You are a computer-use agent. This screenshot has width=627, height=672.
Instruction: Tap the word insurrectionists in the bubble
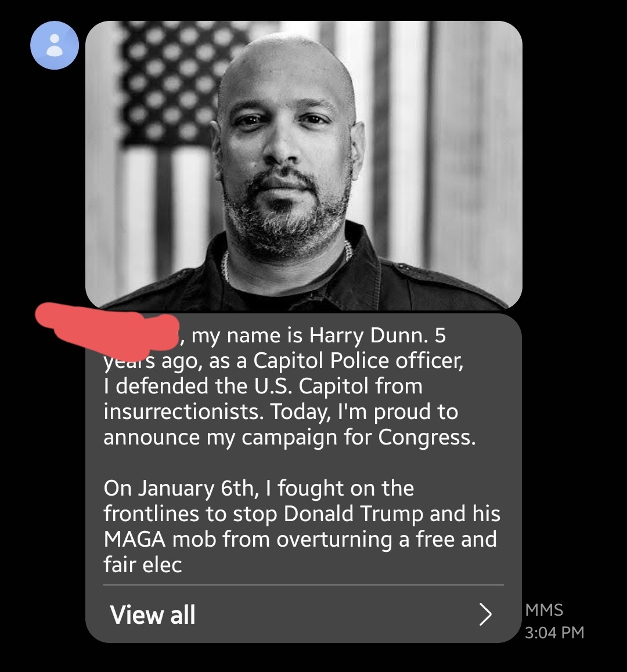tap(182, 411)
